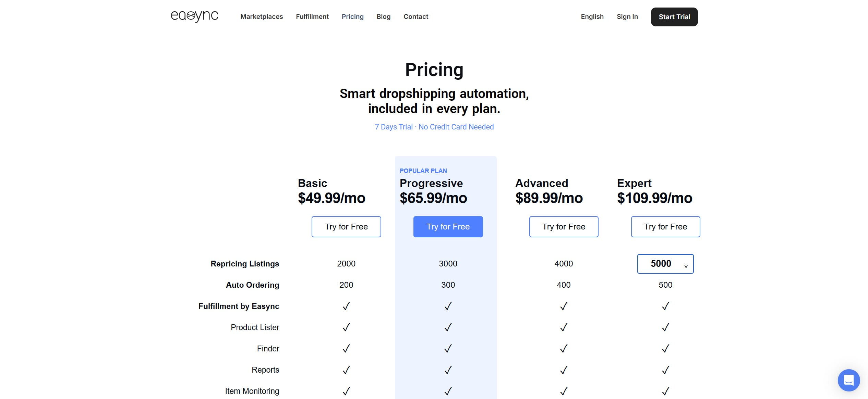Open the Marketplaces menu item
868x399 pixels.
coord(262,16)
